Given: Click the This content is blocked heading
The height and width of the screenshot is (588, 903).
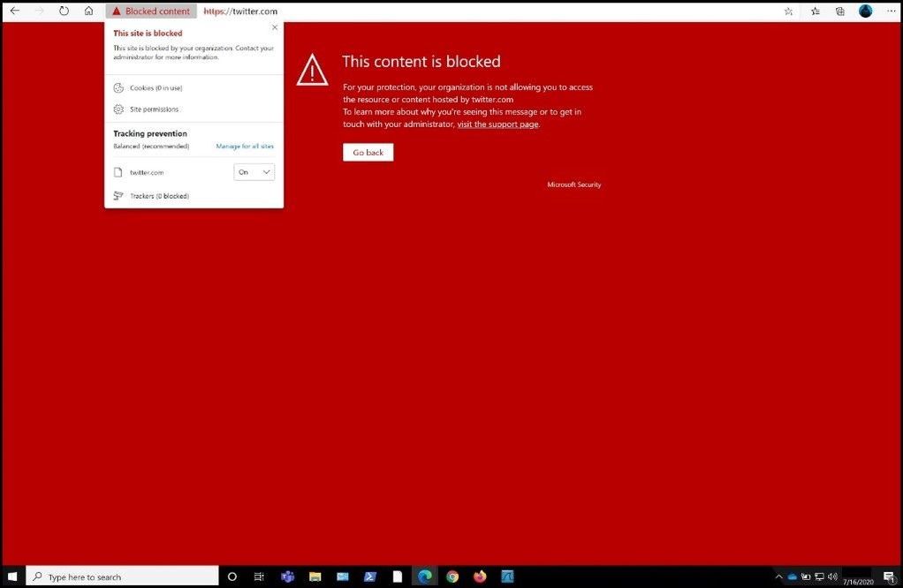Looking at the screenshot, I should click(421, 62).
